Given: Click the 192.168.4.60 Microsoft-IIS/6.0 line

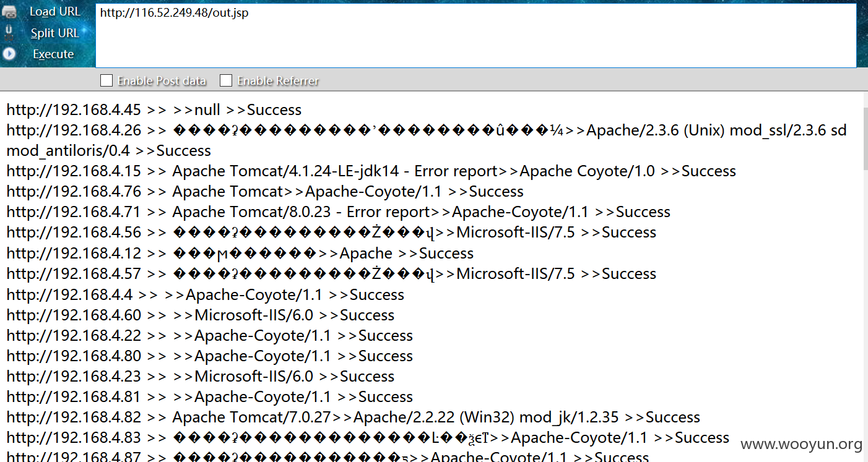Looking at the screenshot, I should pos(201,315).
